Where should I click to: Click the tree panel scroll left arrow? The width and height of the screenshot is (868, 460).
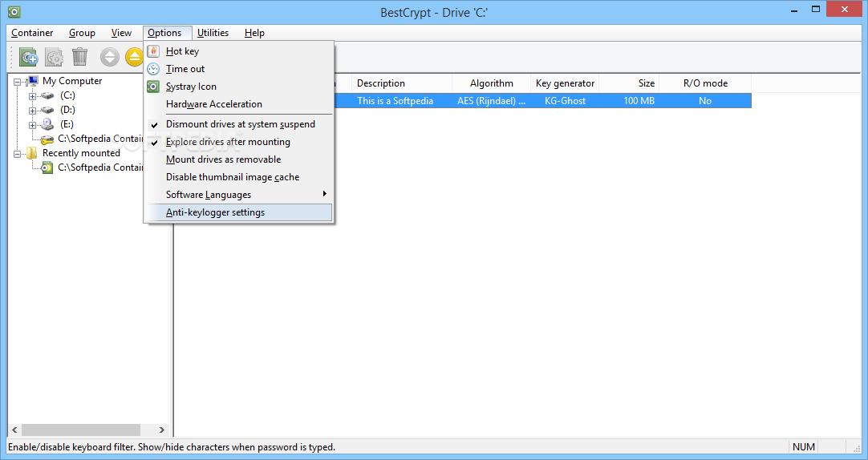pos(15,430)
